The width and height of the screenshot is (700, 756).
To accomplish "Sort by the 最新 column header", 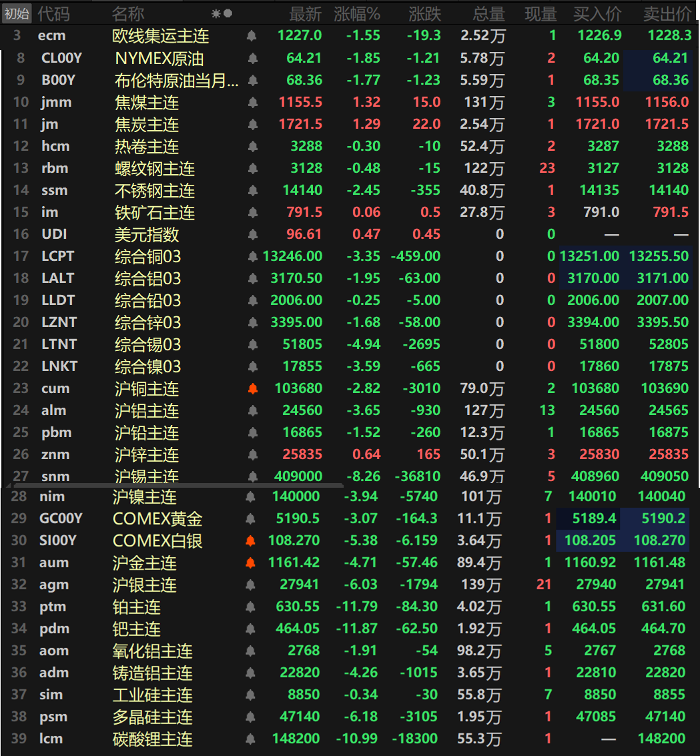I will pos(305,13).
